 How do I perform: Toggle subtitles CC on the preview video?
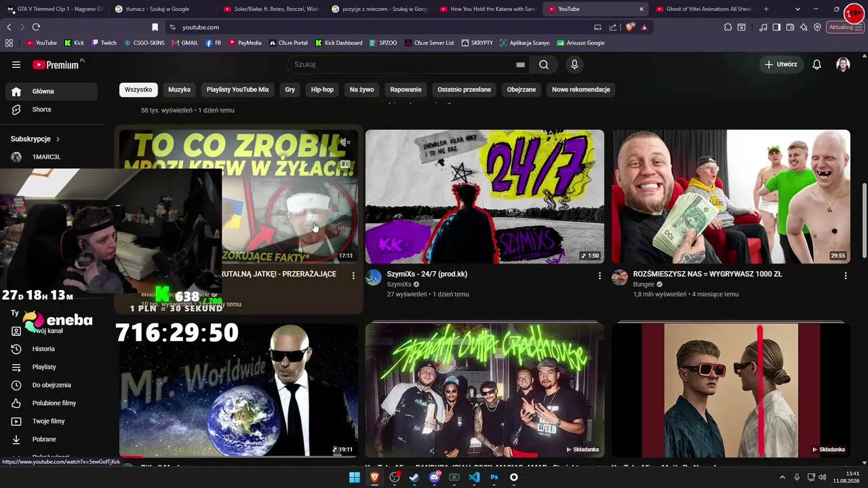[345, 163]
